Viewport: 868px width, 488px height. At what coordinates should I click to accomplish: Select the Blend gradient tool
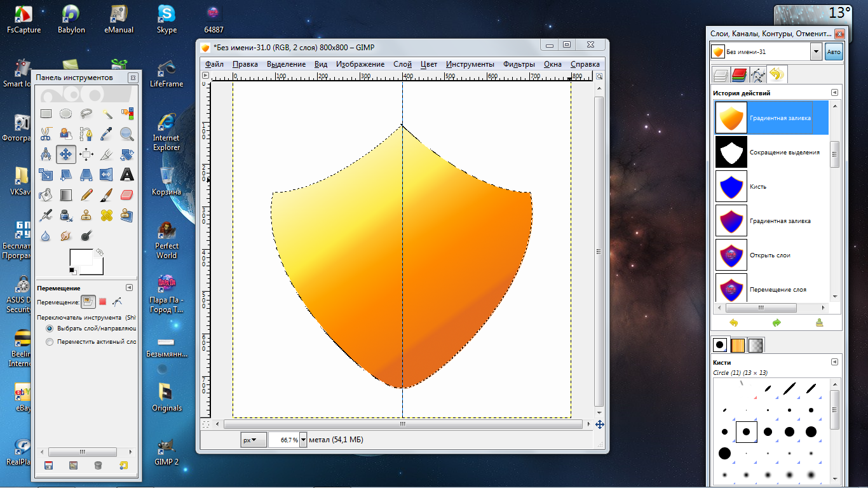(66, 194)
